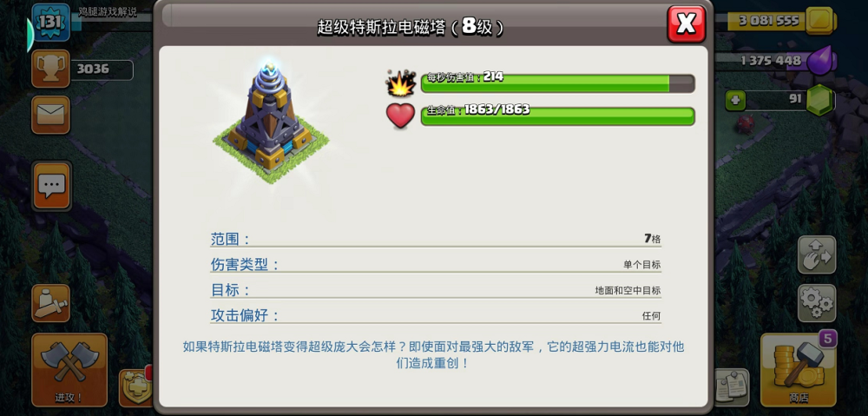Tap the shield badge icon beside Attack
This screenshot has height=416, width=868.
pyautogui.click(x=135, y=387)
